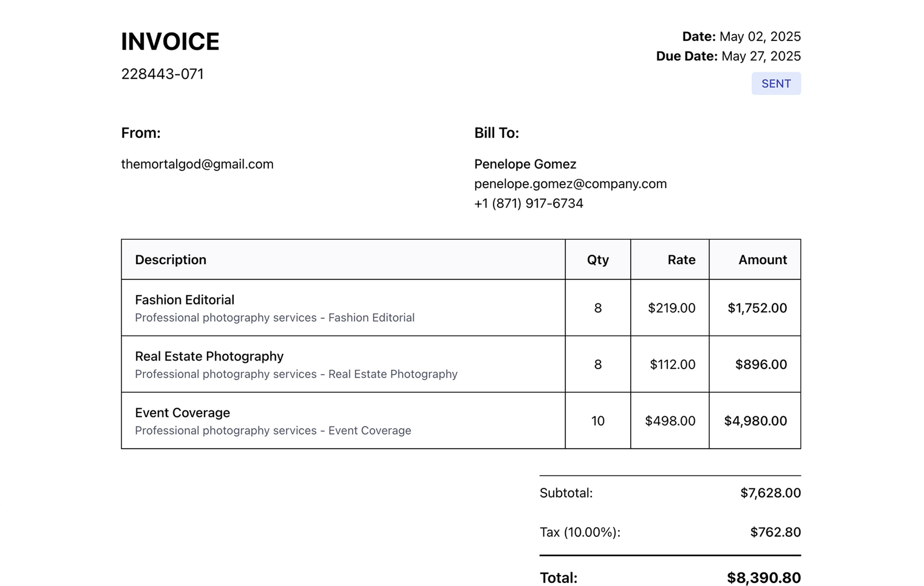This screenshot has height=586, width=924.
Task: Click penelope.gomez@company.com email address
Action: [x=570, y=184]
